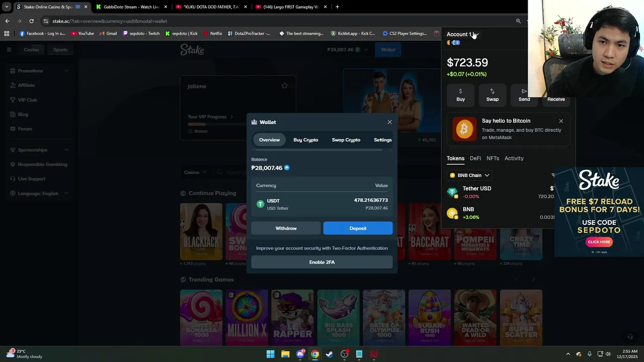The image size is (644, 362).
Task: Click the BNB token icon
Action: pos(452,213)
